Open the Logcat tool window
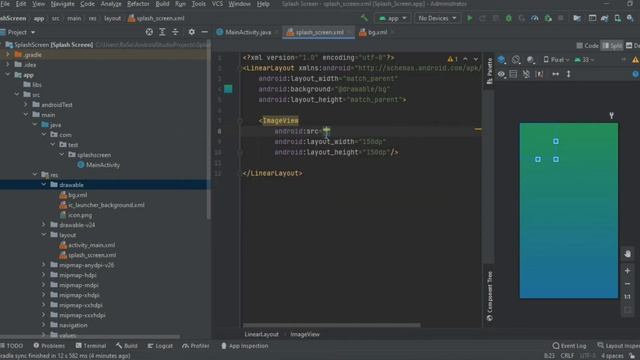The image size is (640, 360). point(160,346)
